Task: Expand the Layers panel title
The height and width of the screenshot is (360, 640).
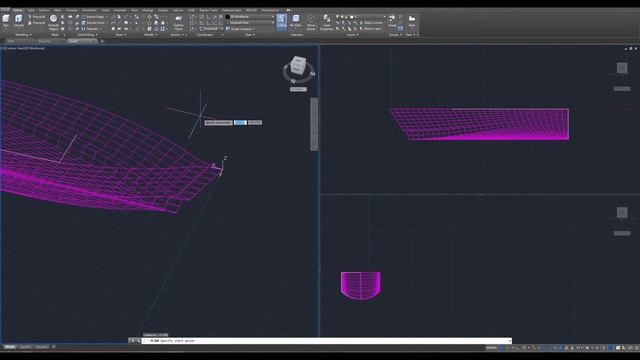Action: (x=353, y=35)
